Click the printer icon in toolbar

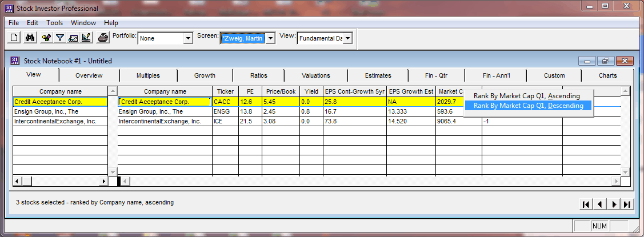[103, 38]
